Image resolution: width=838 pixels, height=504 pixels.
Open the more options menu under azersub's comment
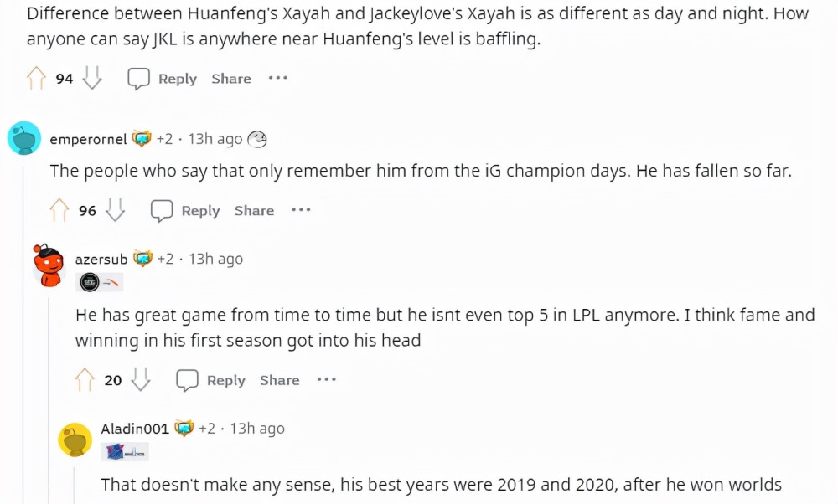(x=327, y=379)
